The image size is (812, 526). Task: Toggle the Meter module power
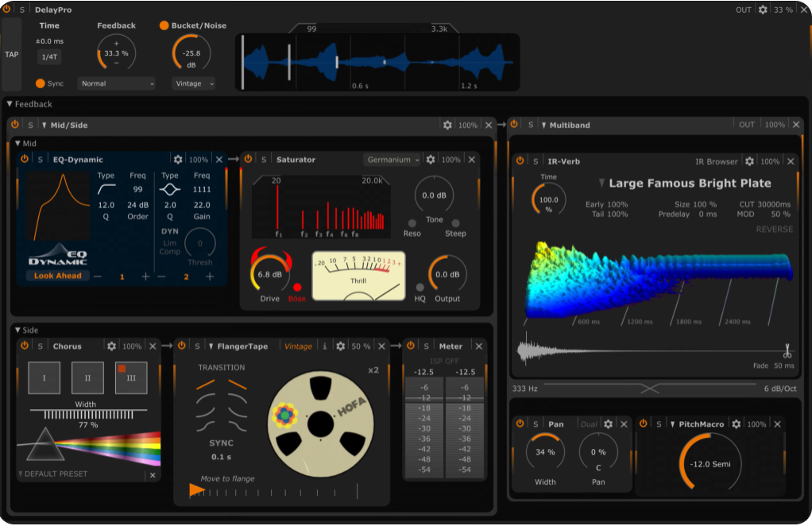411,346
